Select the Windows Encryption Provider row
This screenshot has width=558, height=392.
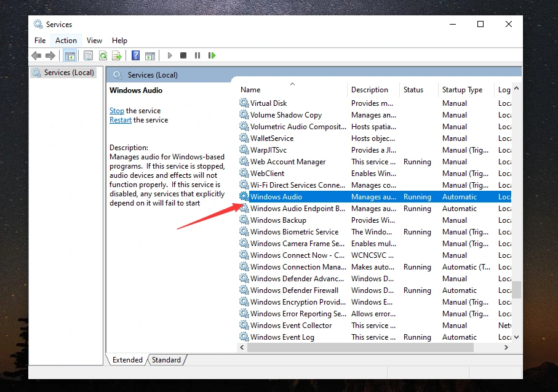(x=375, y=302)
